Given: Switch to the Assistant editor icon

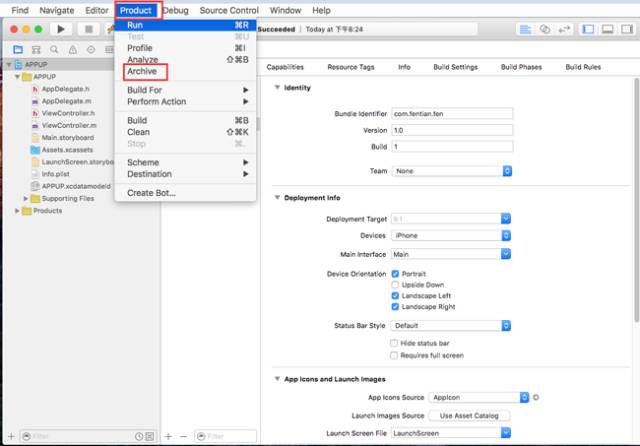Looking at the screenshot, I should (544, 29).
